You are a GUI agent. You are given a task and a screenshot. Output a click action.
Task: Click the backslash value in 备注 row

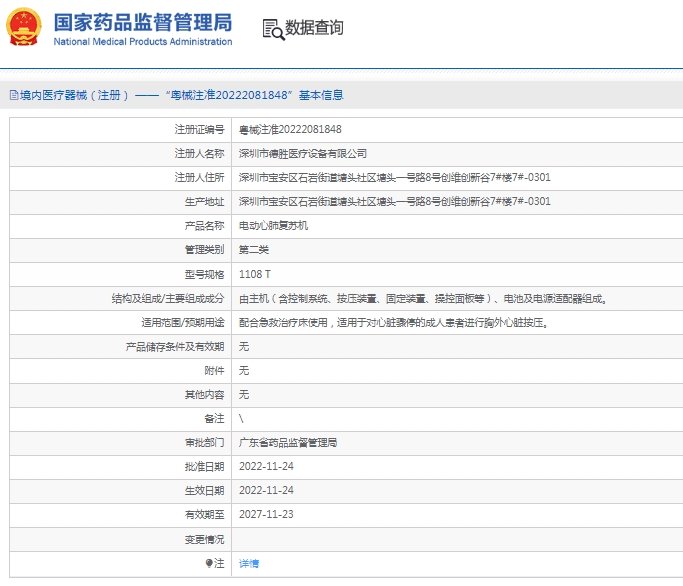pyautogui.click(x=241, y=419)
